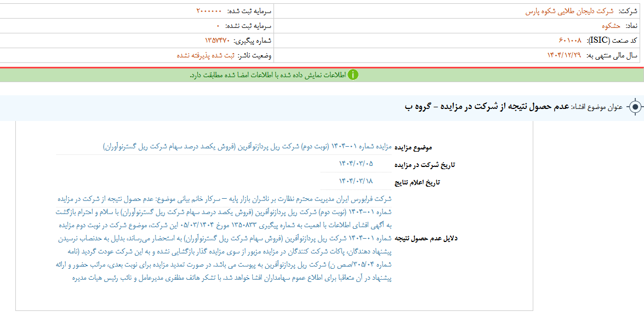Click the وضعیت ناشر label
The height and width of the screenshot is (323, 644).
click(255, 55)
